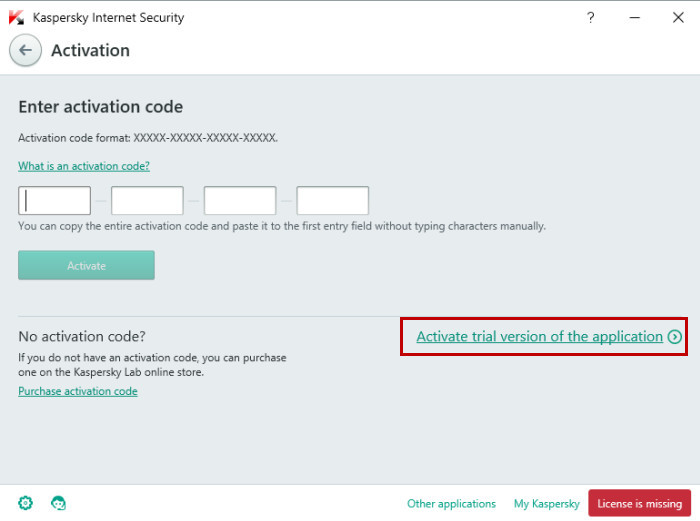
Task: Click the fourth activation code field
Action: click(333, 201)
